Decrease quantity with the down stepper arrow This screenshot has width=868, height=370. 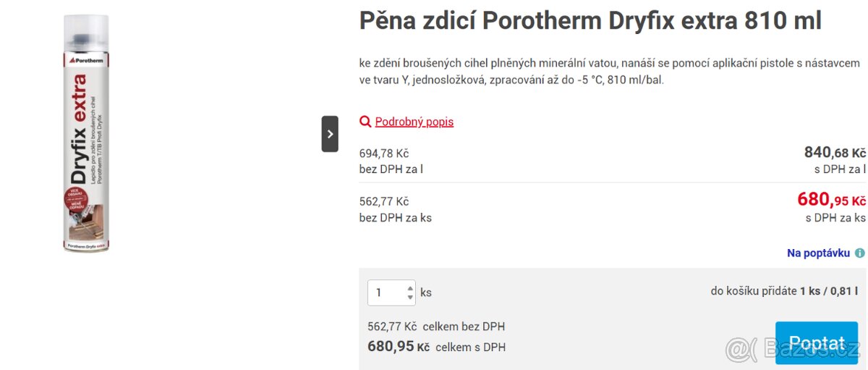coord(410,298)
